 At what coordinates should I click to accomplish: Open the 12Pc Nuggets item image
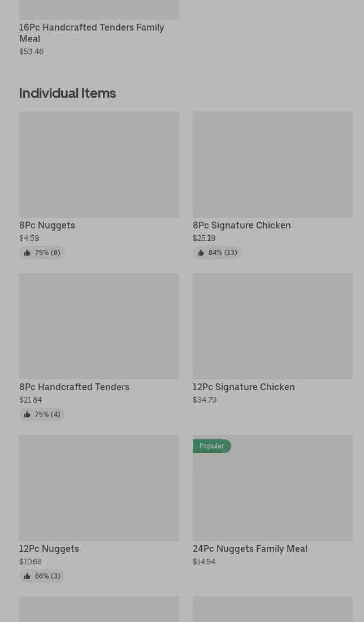[x=99, y=488]
